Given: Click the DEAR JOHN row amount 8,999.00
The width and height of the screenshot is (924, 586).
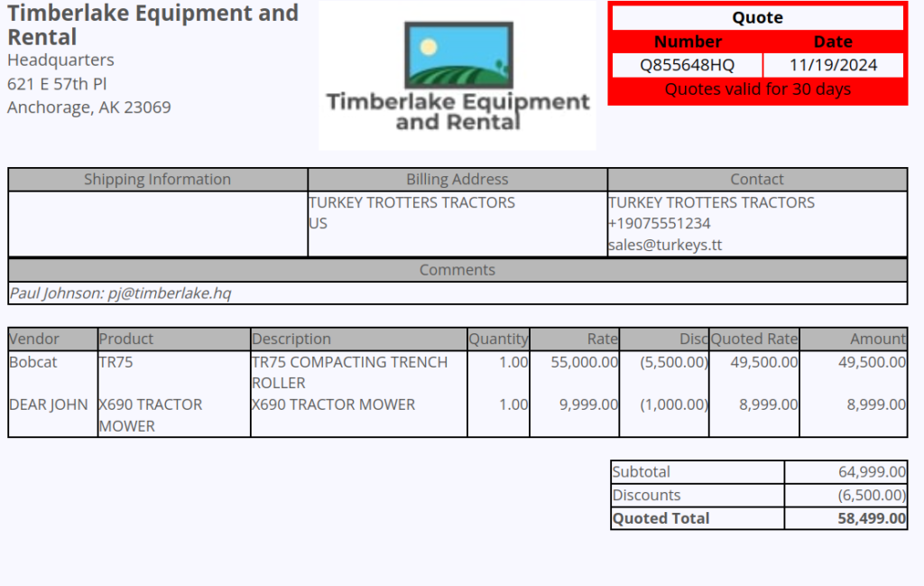Looking at the screenshot, I should coord(876,405).
